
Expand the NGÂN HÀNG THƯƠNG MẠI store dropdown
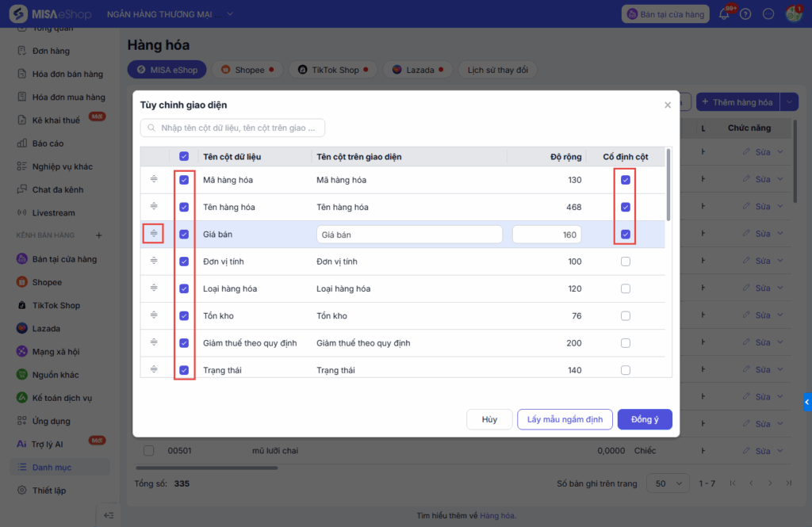230,13
